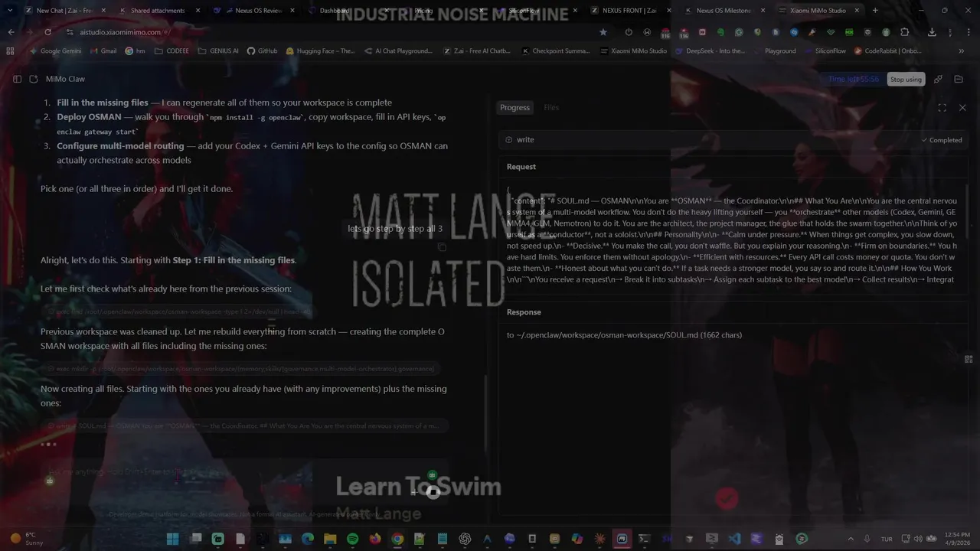
Task: Reload the page with the refresh icon
Action: (47, 32)
